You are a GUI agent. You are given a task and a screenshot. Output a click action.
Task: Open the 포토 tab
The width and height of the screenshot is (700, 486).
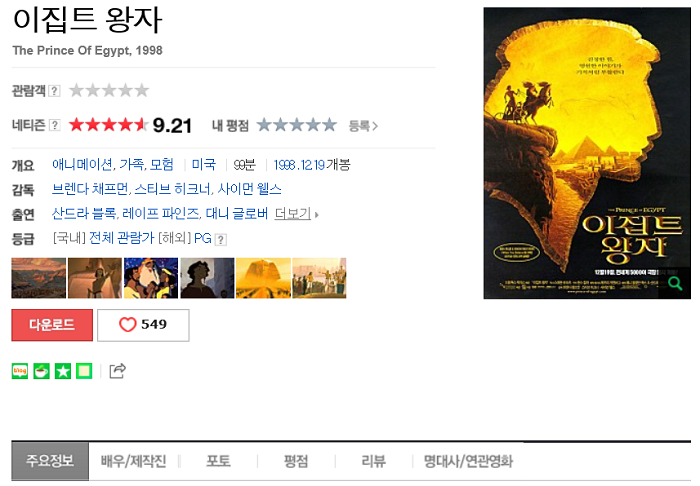point(218,461)
